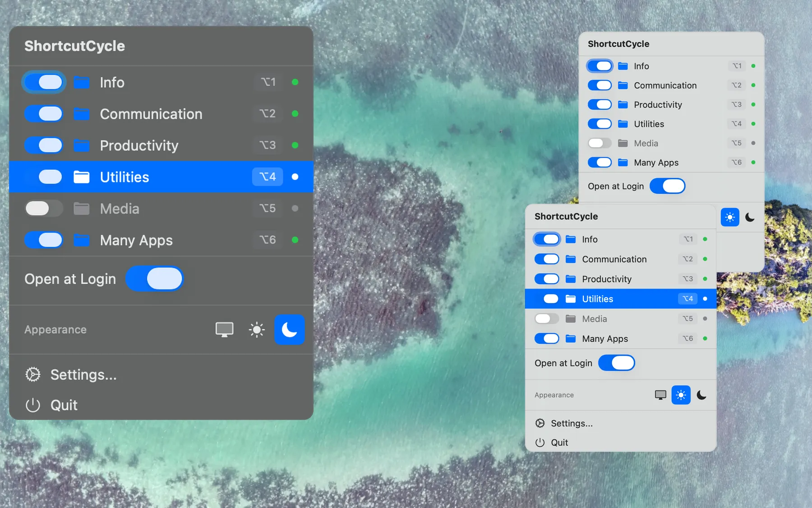Toggle Many Apps switch in top-right light panel
The height and width of the screenshot is (508, 812).
[x=600, y=162]
